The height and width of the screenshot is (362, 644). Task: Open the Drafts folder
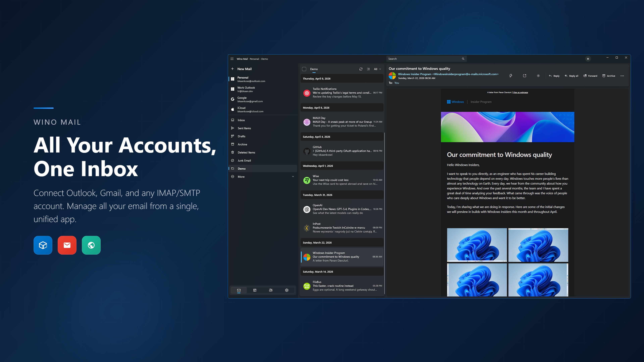(263, 136)
